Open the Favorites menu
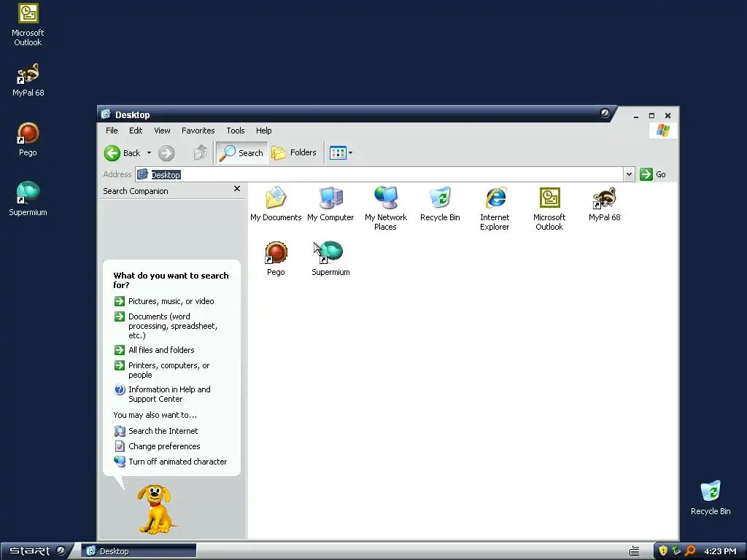Image resolution: width=747 pixels, height=560 pixels. [198, 131]
